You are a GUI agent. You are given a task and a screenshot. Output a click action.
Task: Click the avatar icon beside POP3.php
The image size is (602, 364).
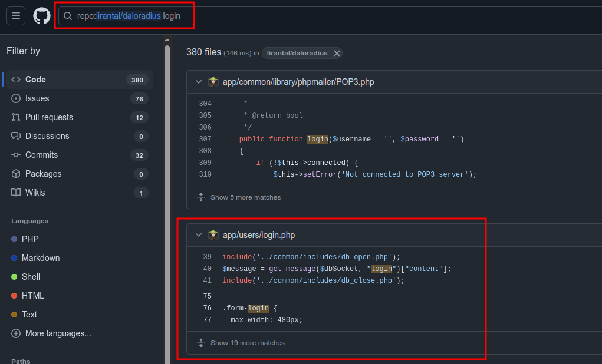213,82
